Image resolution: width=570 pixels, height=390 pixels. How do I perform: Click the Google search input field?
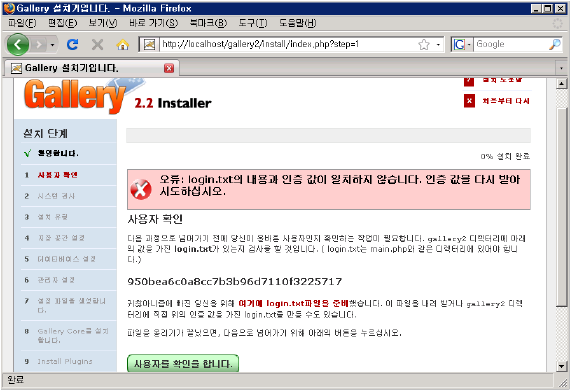tap(511, 44)
